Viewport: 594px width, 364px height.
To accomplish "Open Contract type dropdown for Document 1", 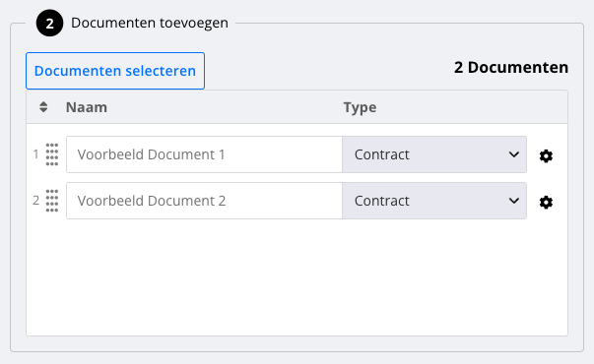I will pyautogui.click(x=434, y=154).
